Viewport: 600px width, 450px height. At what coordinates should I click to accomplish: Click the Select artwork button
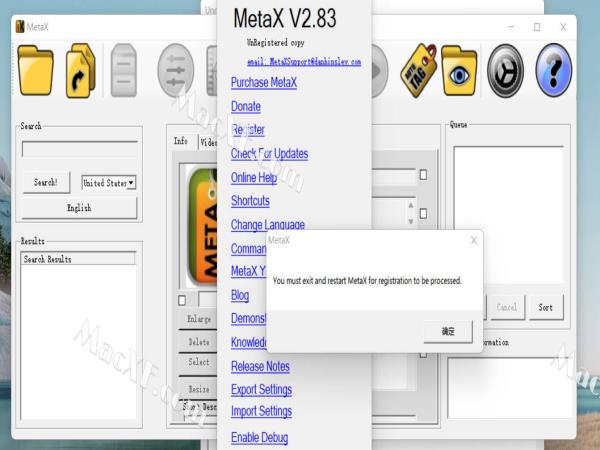pos(198,362)
